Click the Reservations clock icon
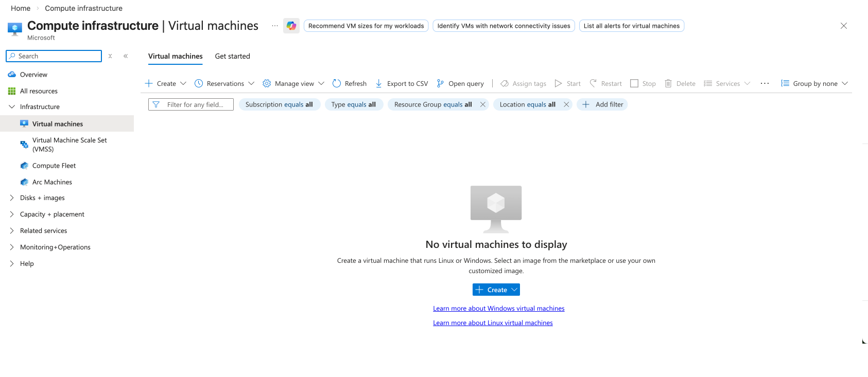 tap(199, 83)
